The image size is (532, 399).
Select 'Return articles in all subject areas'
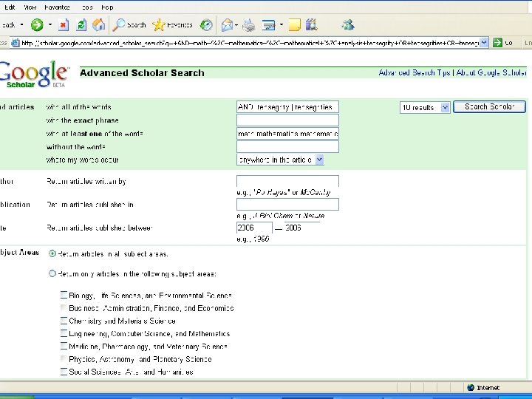point(52,253)
